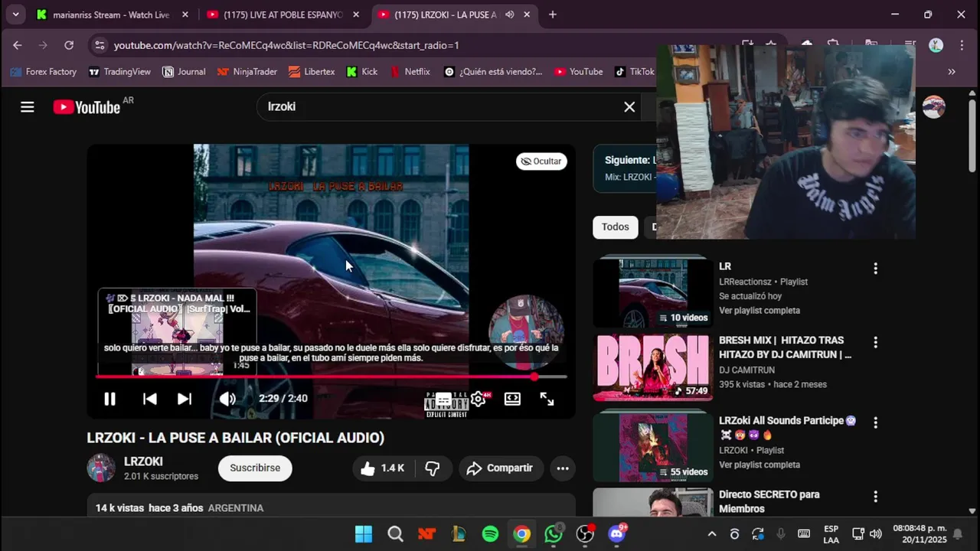Screen dimensions: 980x551
Task: Play the BRESH MIX thumbnail
Action: [x=653, y=368]
